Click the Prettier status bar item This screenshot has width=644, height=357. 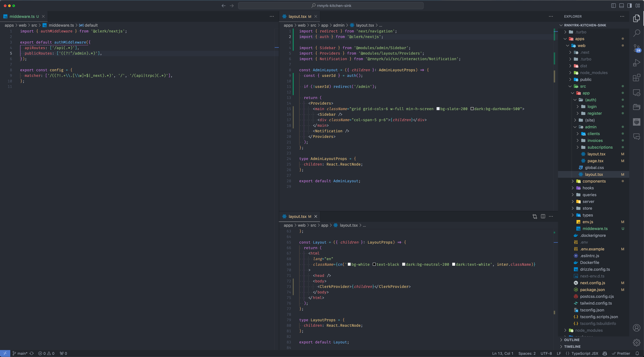pos(621,353)
